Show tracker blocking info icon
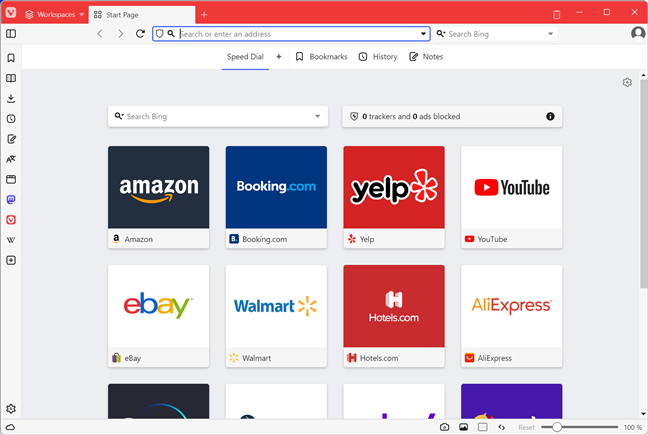Viewport: 648px width, 435px height. pos(550,116)
